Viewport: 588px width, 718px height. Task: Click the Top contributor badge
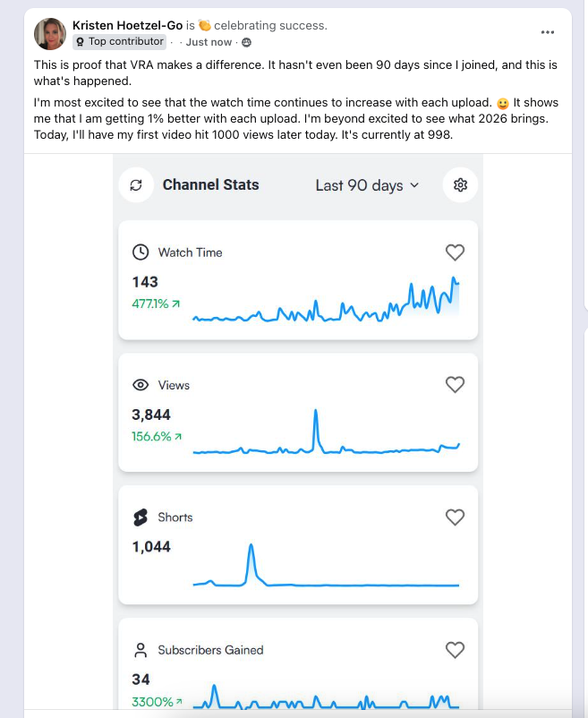click(120, 41)
